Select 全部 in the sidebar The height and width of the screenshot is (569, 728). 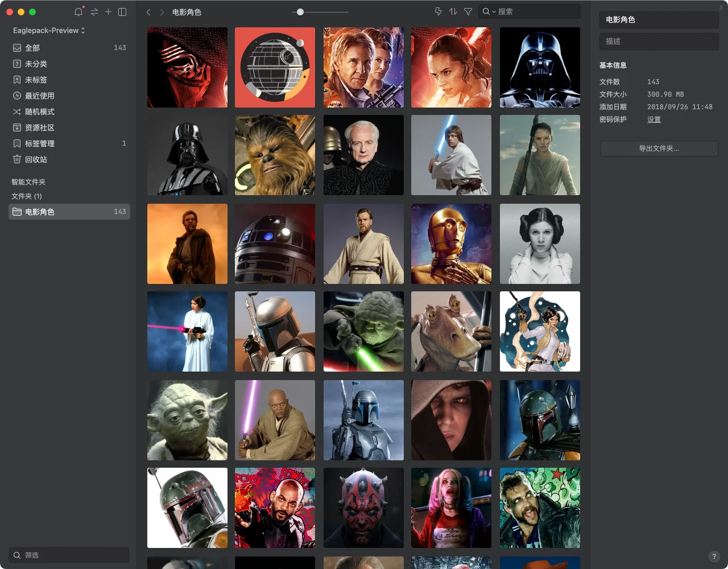(69, 48)
